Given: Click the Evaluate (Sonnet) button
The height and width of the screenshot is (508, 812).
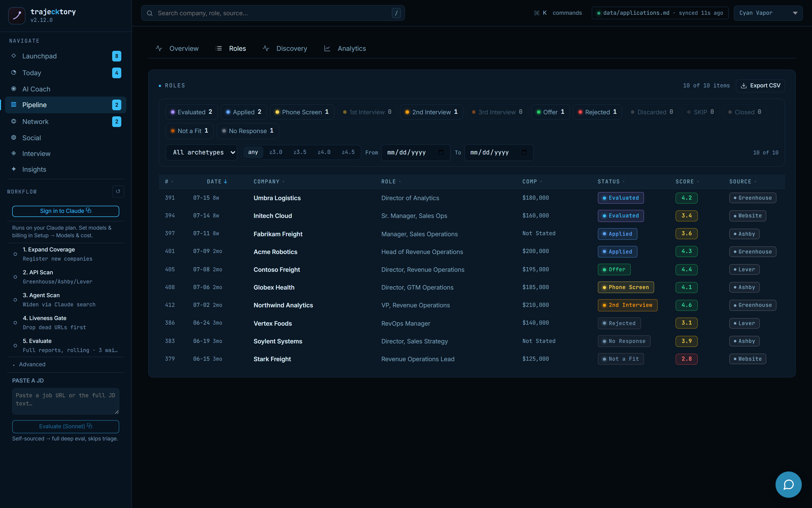Looking at the screenshot, I should 65,426.
